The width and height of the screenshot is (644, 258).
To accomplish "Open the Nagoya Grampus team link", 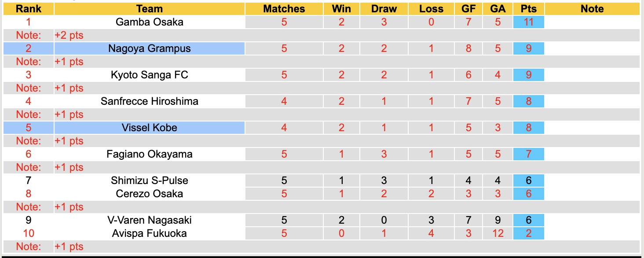I will coord(150,48).
